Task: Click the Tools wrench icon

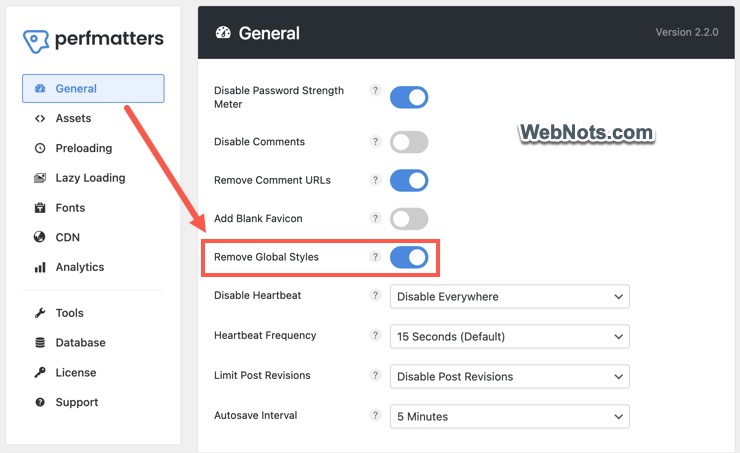Action: (40, 313)
